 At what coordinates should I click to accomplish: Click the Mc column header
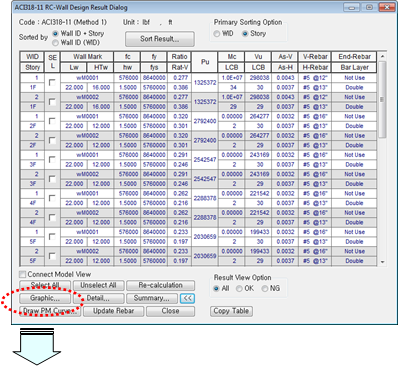(x=232, y=57)
